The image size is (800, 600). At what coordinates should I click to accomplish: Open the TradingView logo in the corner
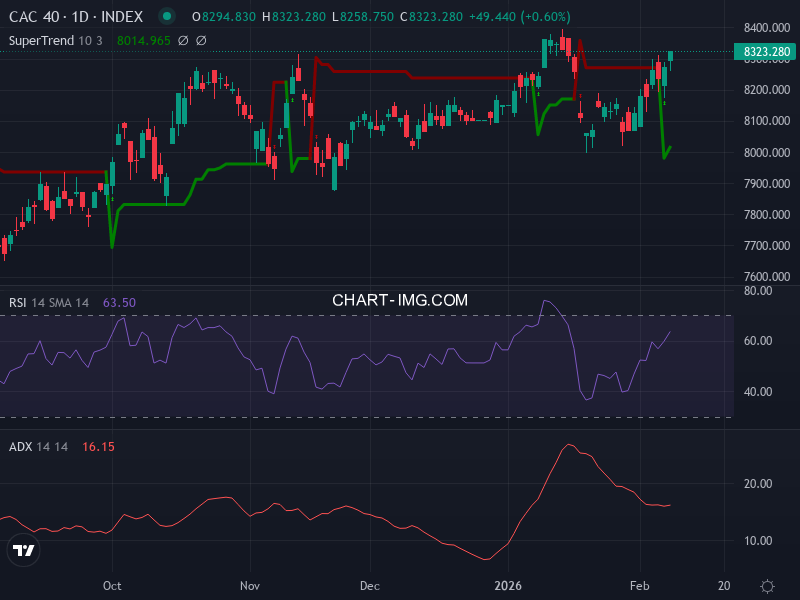click(22, 551)
